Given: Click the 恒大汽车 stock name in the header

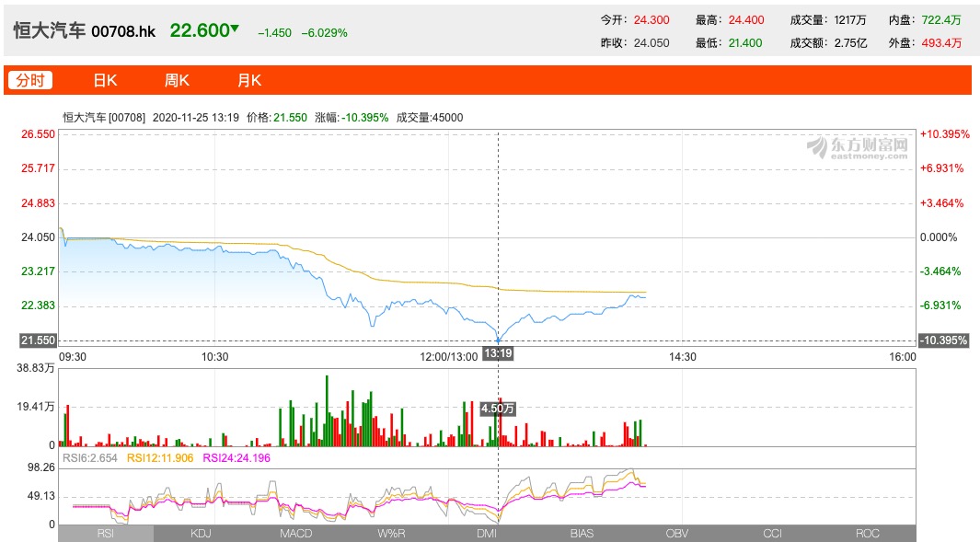Looking at the screenshot, I should 50,30.
